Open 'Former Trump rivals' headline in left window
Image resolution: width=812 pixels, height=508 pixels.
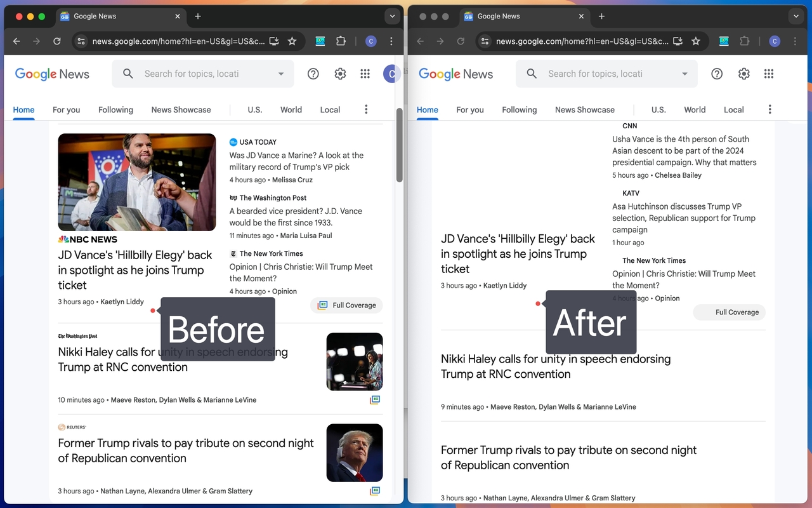pyautogui.click(x=186, y=451)
